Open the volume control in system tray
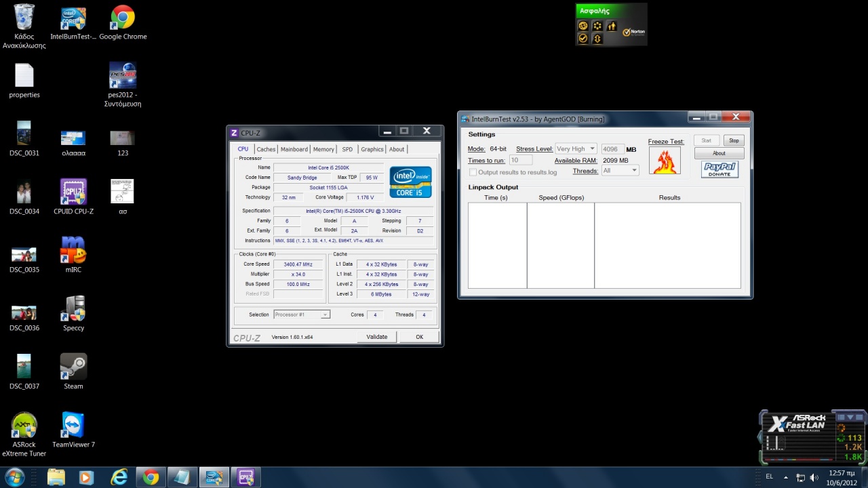Image resolution: width=868 pixels, height=488 pixels. pyautogui.click(x=814, y=477)
